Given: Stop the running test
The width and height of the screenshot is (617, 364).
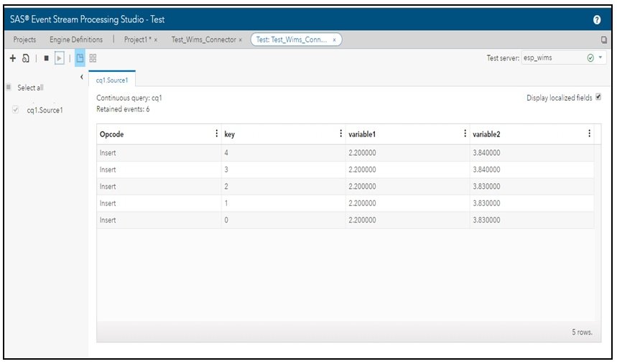Looking at the screenshot, I should (45, 57).
